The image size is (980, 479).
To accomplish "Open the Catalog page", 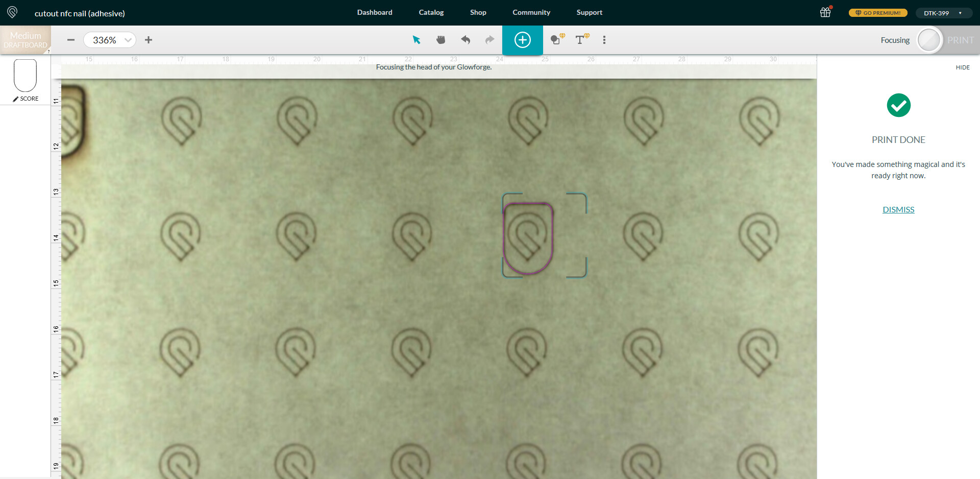I will 431,12.
